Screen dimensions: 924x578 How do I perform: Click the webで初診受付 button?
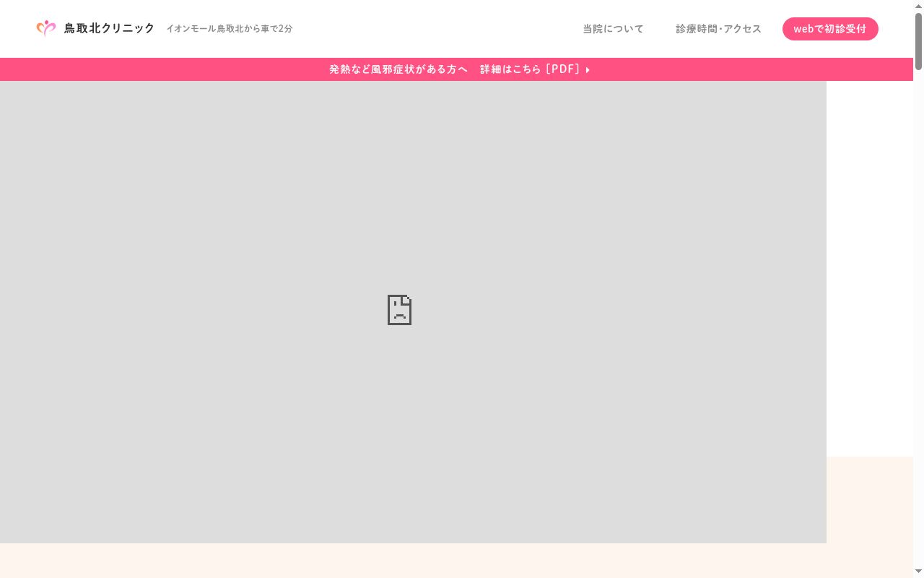pyautogui.click(x=830, y=29)
